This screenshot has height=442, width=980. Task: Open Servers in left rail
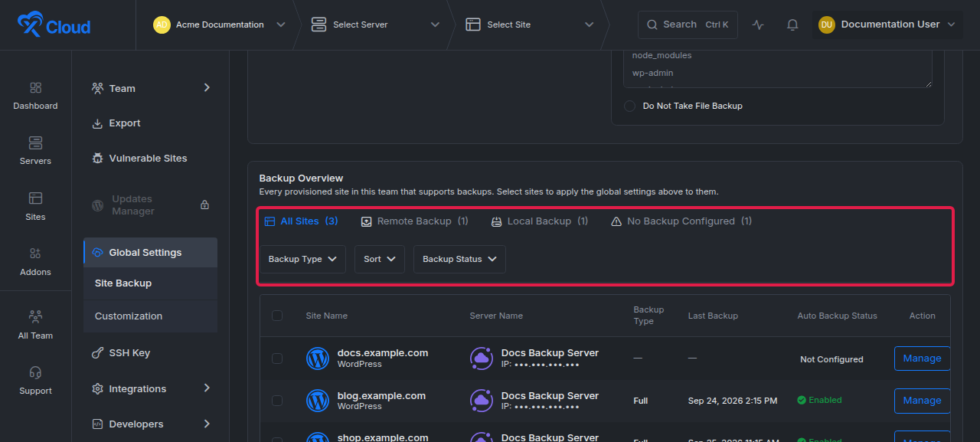(35, 151)
